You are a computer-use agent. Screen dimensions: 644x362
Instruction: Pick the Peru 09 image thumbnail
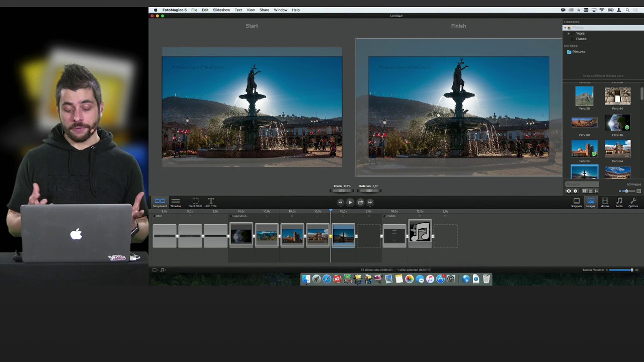[x=584, y=122]
